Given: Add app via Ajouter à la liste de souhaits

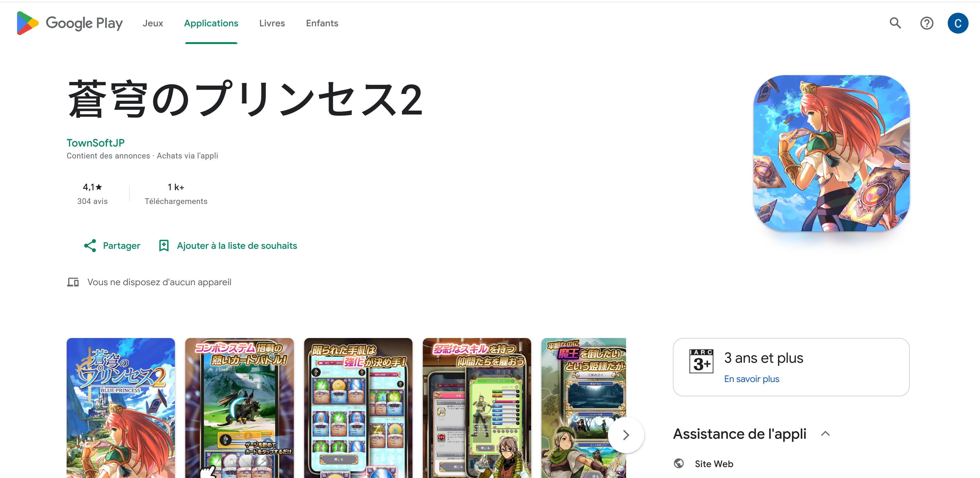Looking at the screenshot, I should (x=237, y=246).
